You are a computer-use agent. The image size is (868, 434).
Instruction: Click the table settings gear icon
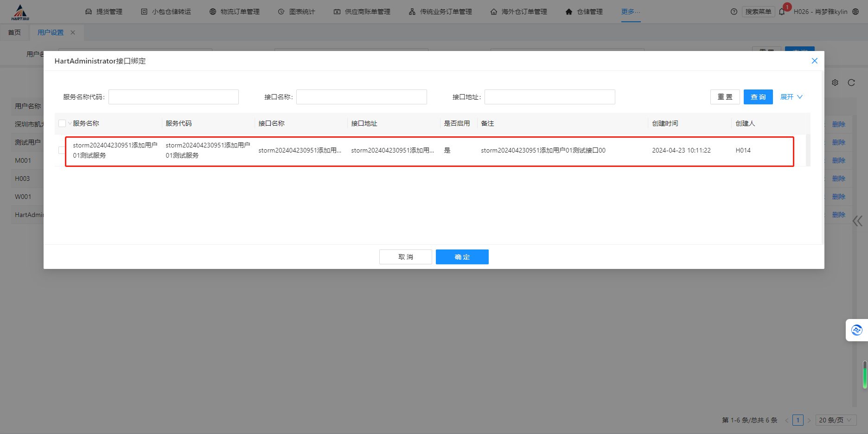coord(835,83)
